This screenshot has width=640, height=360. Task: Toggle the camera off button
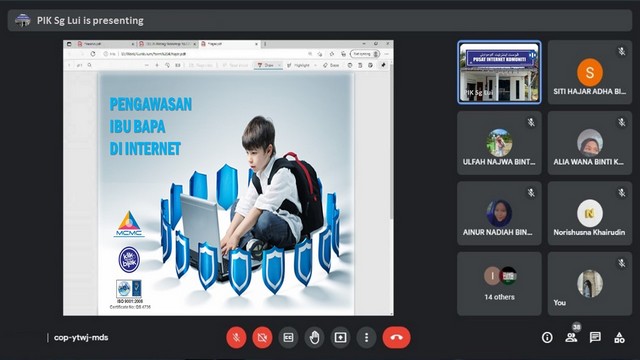pos(262,338)
